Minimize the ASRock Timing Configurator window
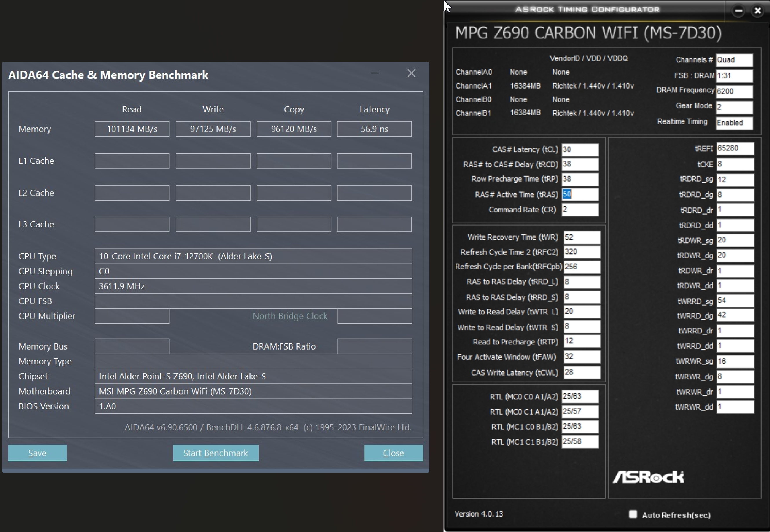This screenshot has width=770, height=532. pos(738,11)
